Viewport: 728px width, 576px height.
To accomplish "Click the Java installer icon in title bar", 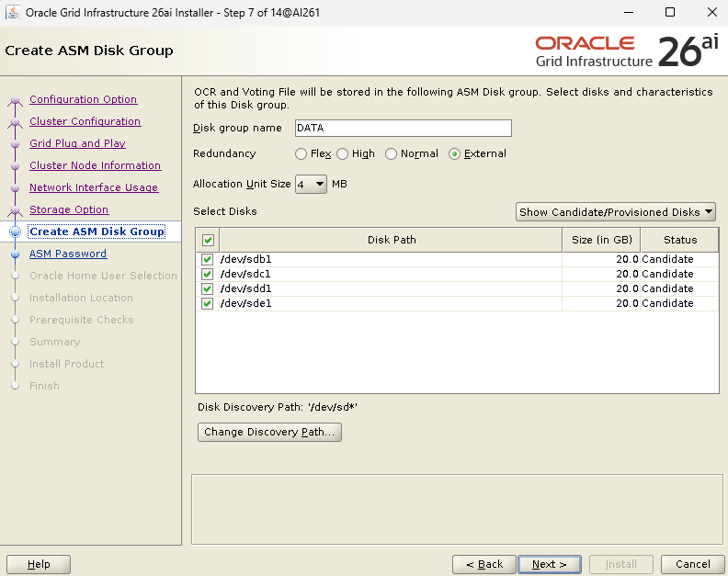I will (13, 13).
